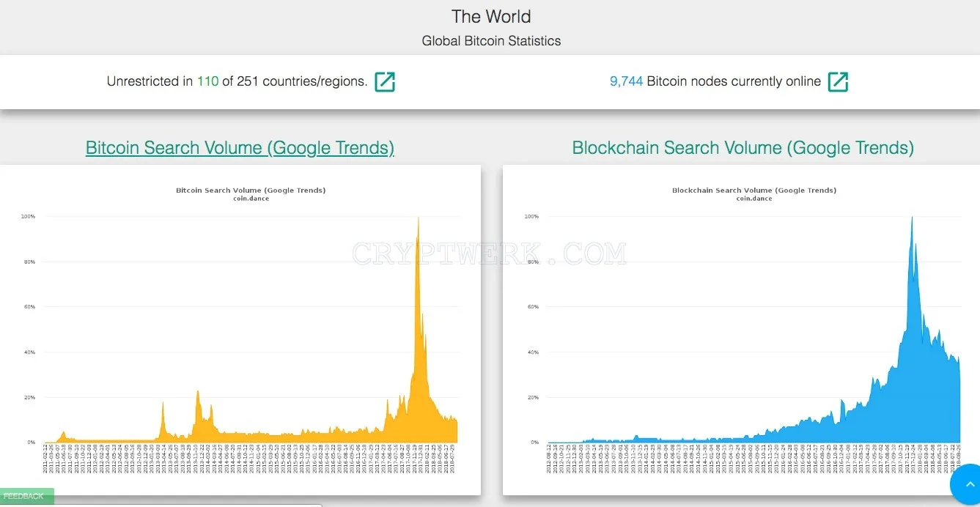The image size is (980, 507).
Task: Click the blue 100% peak on the Blockchain chart
Action: click(911, 220)
